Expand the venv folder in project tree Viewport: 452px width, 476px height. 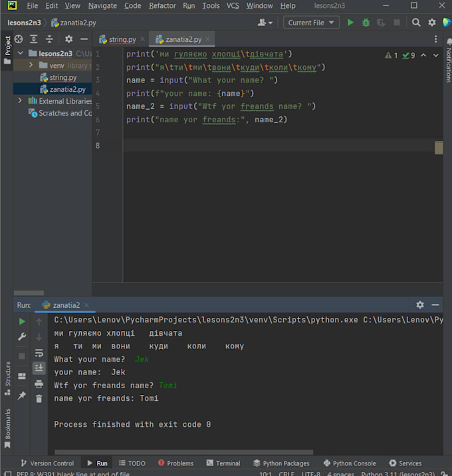(31, 65)
